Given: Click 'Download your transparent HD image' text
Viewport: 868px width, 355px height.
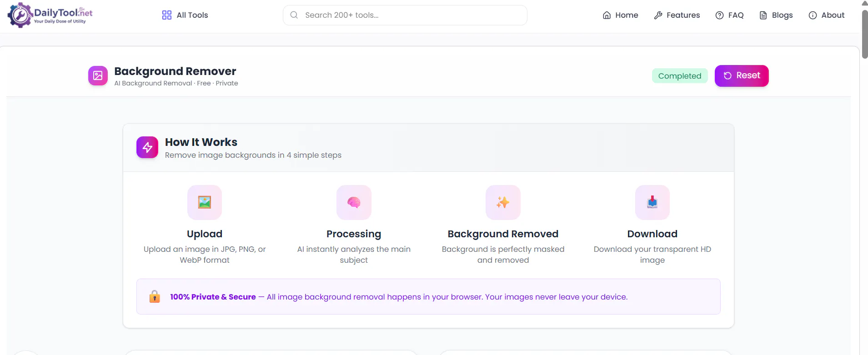Looking at the screenshot, I should pos(652,255).
